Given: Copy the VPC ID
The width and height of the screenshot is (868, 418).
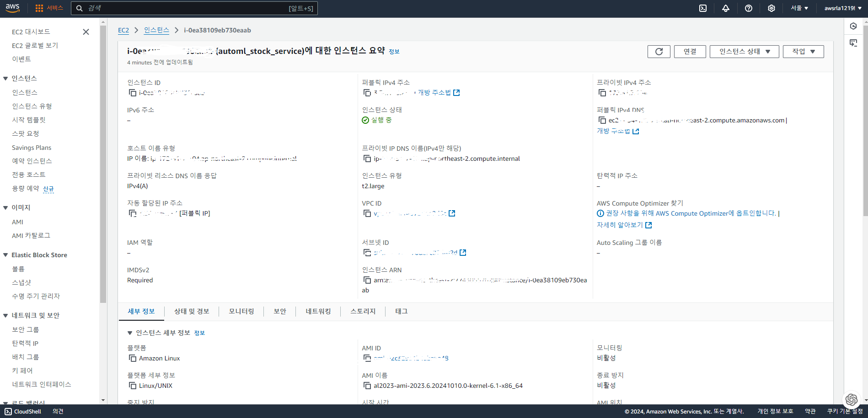Looking at the screenshot, I should pyautogui.click(x=367, y=213).
